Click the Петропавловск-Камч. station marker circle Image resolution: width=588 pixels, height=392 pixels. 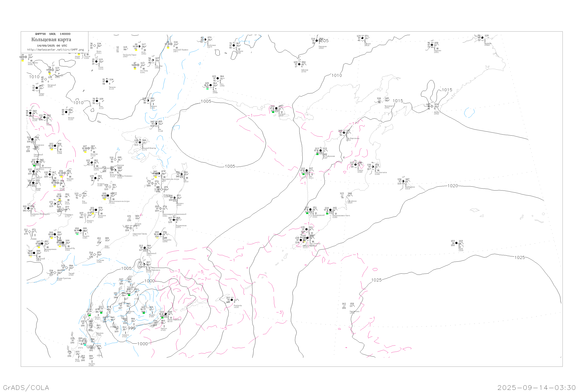pos(330,210)
